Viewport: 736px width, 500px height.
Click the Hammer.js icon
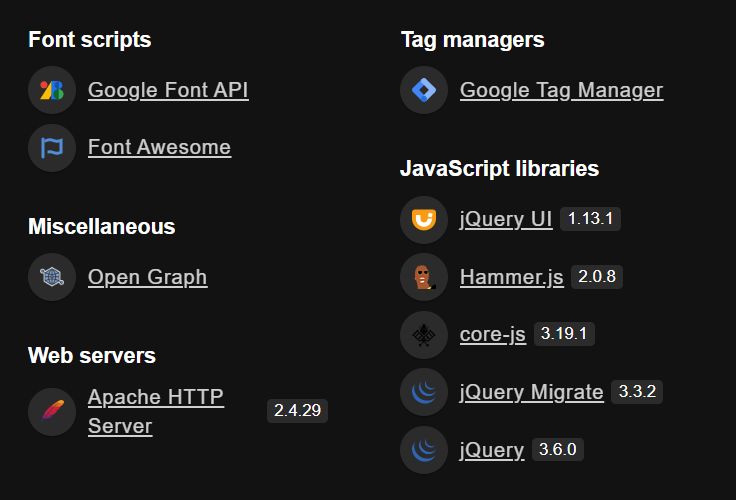(x=424, y=277)
